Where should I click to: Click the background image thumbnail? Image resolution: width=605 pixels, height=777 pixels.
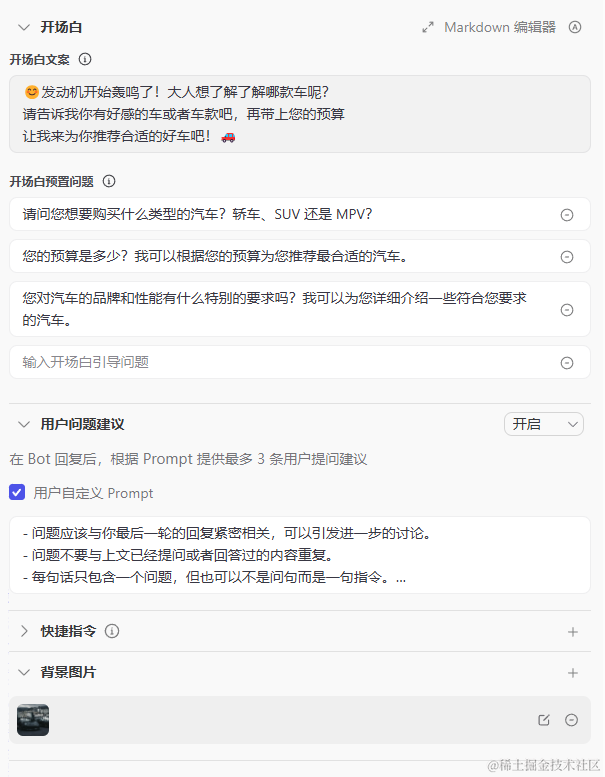[33, 720]
